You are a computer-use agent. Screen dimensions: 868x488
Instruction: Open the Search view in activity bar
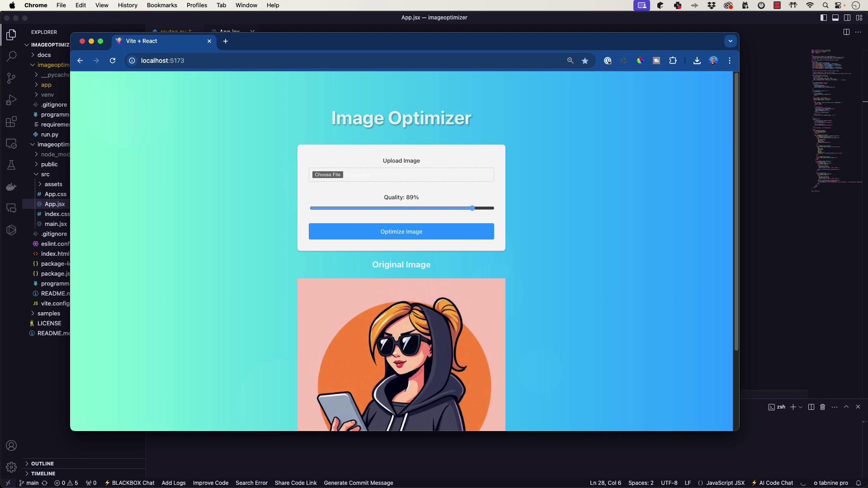[11, 56]
